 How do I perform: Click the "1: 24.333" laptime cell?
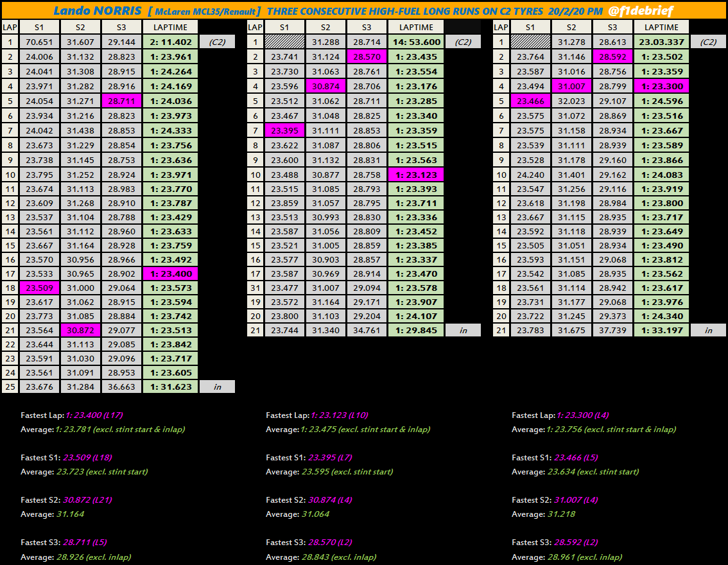(x=170, y=130)
